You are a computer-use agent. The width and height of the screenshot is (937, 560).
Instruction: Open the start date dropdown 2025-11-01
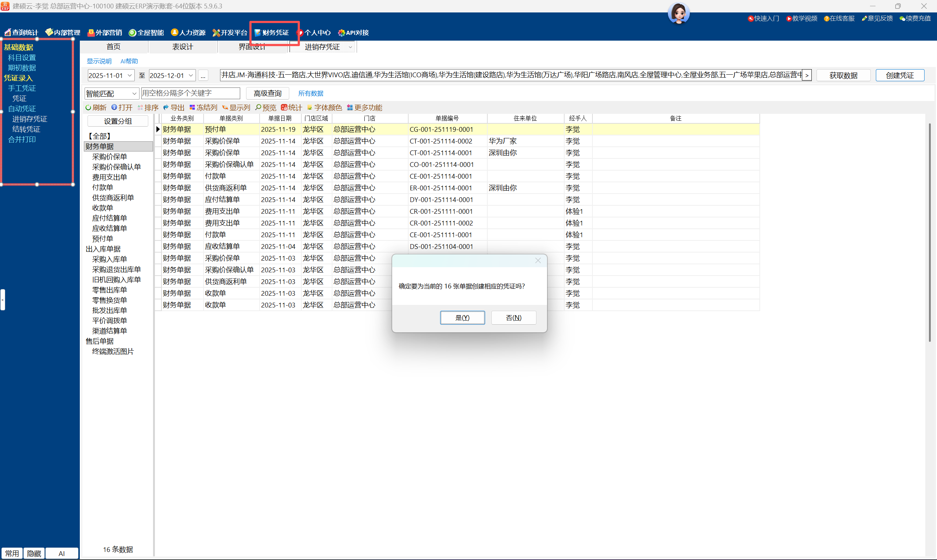point(130,75)
